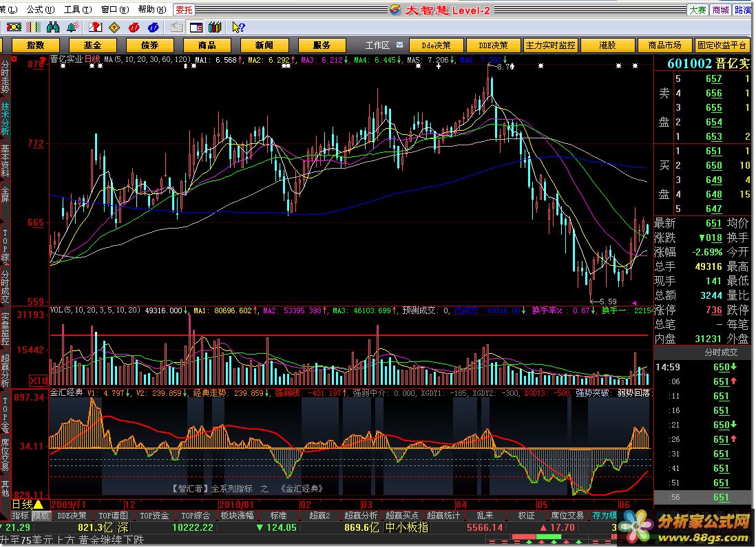Open the books library icon

[215, 28]
